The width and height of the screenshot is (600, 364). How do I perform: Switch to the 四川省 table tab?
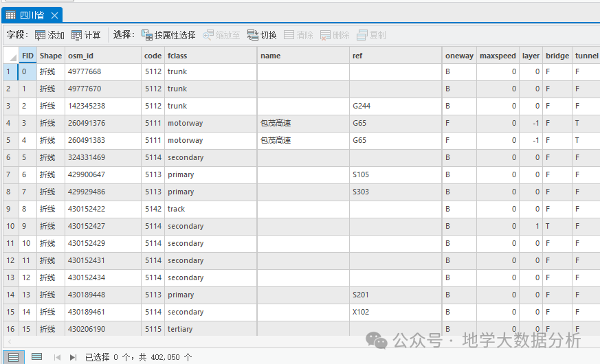coord(32,15)
